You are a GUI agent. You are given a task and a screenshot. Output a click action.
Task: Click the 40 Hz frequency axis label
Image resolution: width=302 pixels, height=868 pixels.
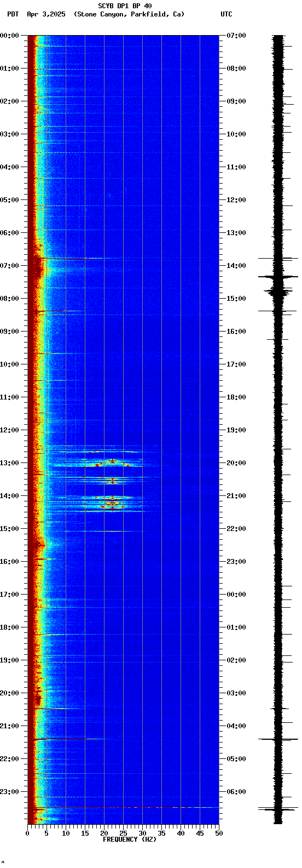coord(181,833)
